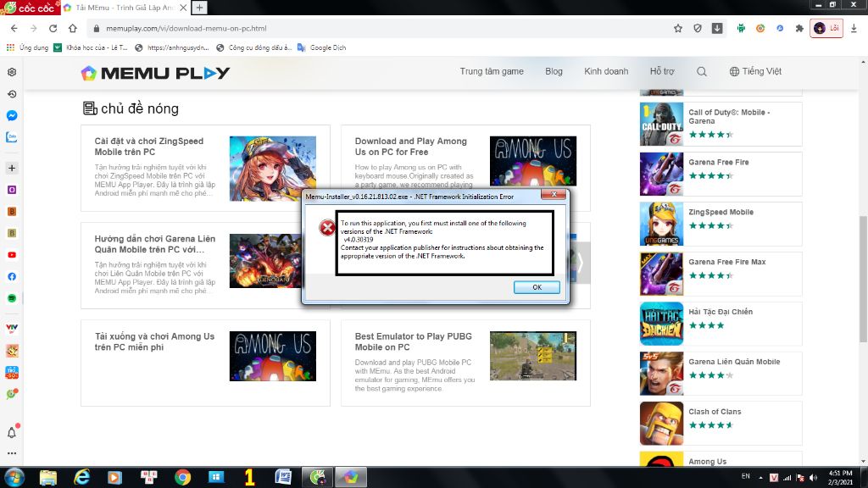The height and width of the screenshot is (488, 868).
Task: Open notifications bell in the sidebar
Action: coord(12,432)
